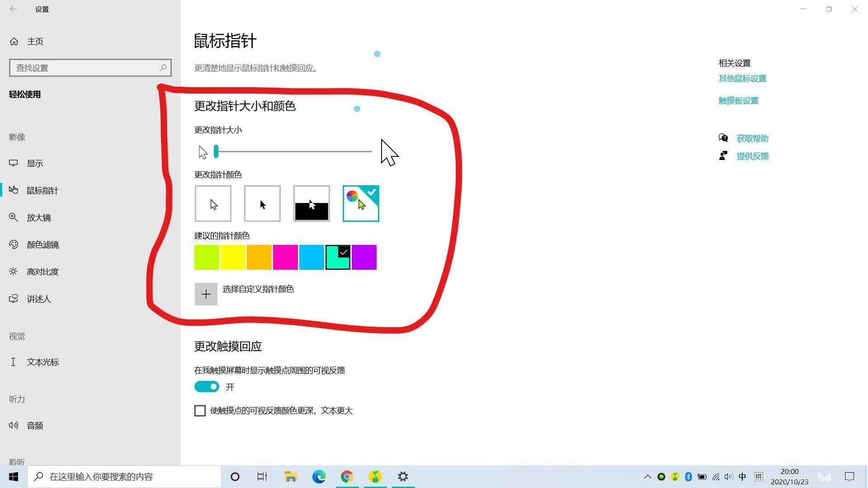Open 文本光标 text cursor settings
The image size is (868, 488).
[34, 362]
